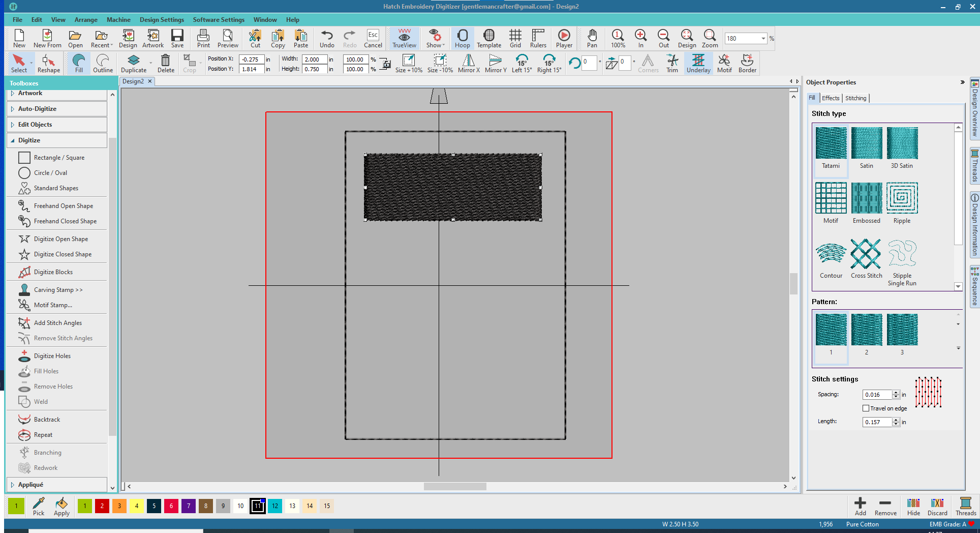Image resolution: width=980 pixels, height=533 pixels.
Task: Toggle the Grid display
Action: point(515,38)
